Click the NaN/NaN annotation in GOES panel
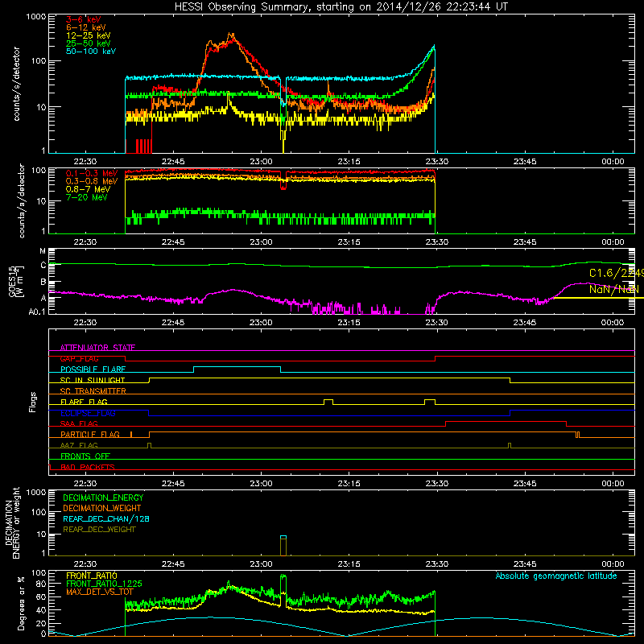644x644 pixels. click(614, 289)
